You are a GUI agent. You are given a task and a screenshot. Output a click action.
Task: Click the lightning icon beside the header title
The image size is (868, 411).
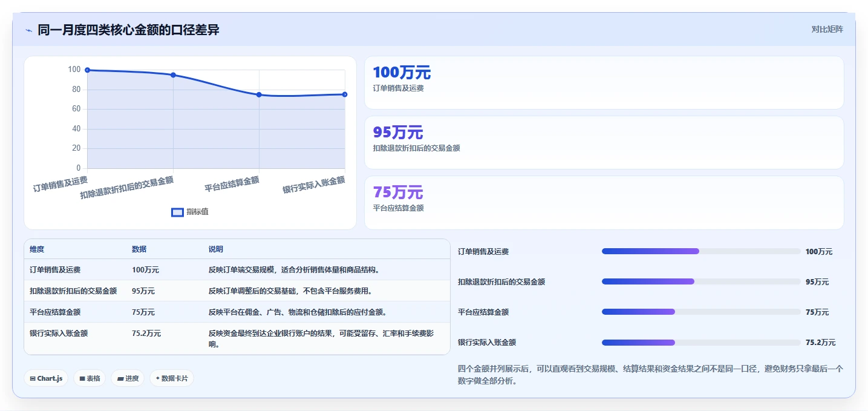[28, 30]
